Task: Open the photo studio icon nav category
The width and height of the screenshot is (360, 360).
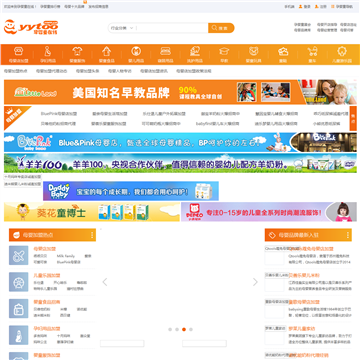Action: click(x=283, y=54)
